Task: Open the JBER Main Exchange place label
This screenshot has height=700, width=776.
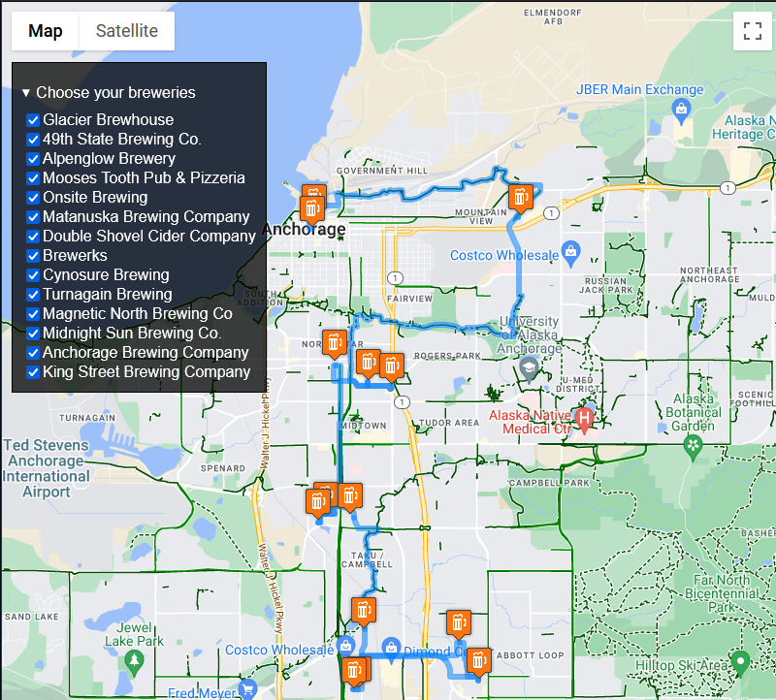Action: pos(640,89)
